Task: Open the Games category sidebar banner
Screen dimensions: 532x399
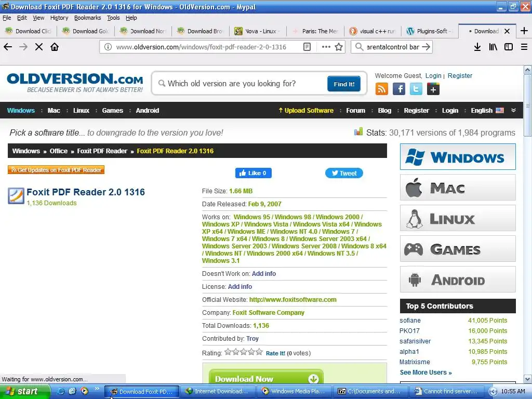Action: [458, 249]
